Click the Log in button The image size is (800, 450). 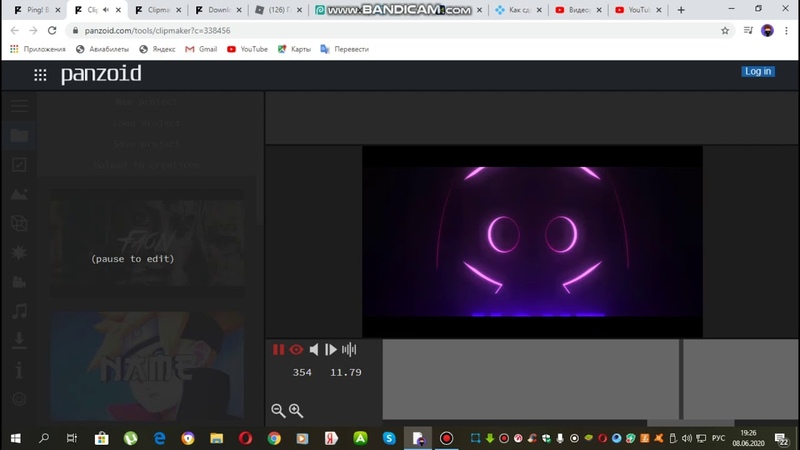[x=758, y=71]
